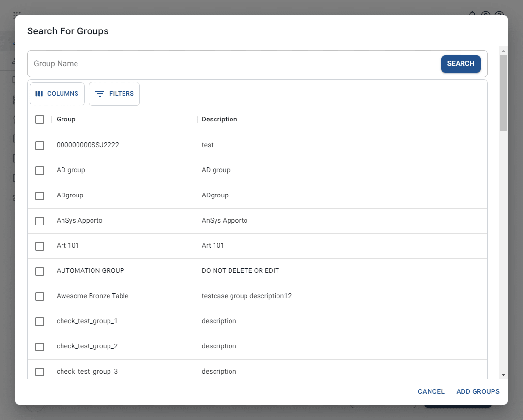The width and height of the screenshot is (523, 420).
Task: Open the FILTERS options
Action: [x=114, y=94]
